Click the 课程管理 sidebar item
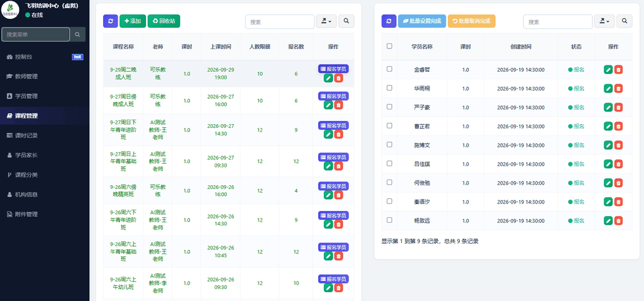This screenshot has width=644, height=301. (x=45, y=116)
